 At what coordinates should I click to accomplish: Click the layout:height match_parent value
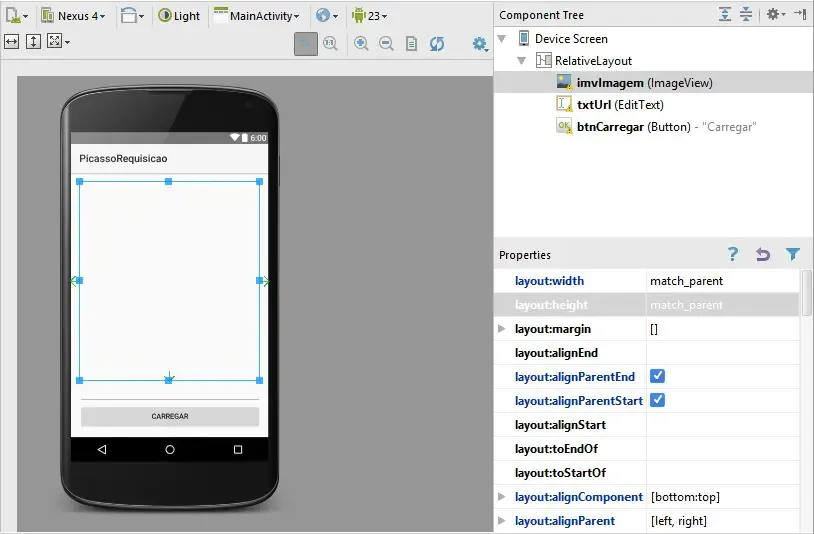[x=686, y=305]
